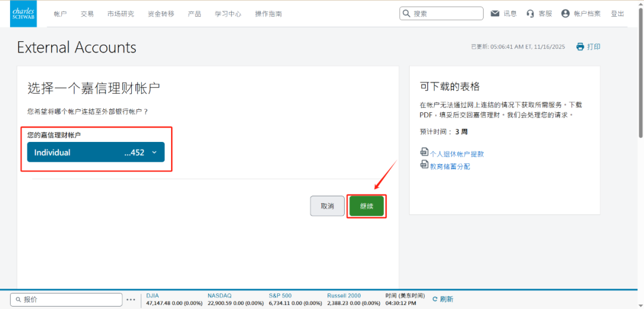Click the 选择一个嘉信理财帐户 heading
644x309 pixels.
[94, 89]
